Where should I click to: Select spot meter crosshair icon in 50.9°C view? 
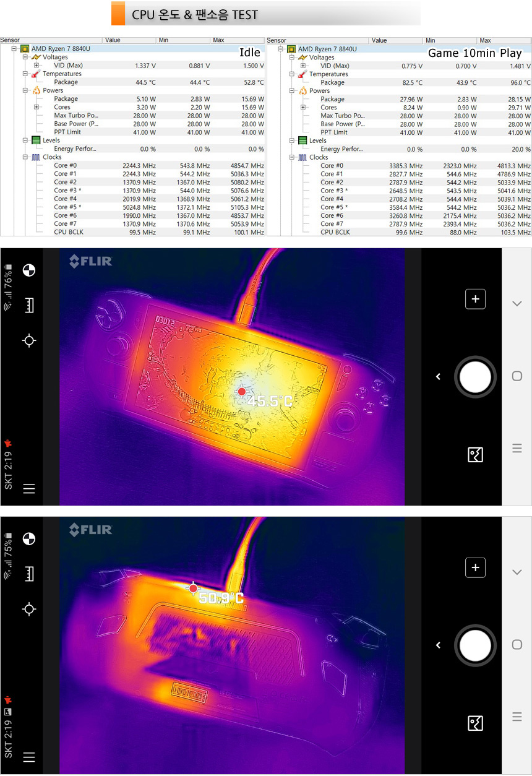[x=28, y=610]
